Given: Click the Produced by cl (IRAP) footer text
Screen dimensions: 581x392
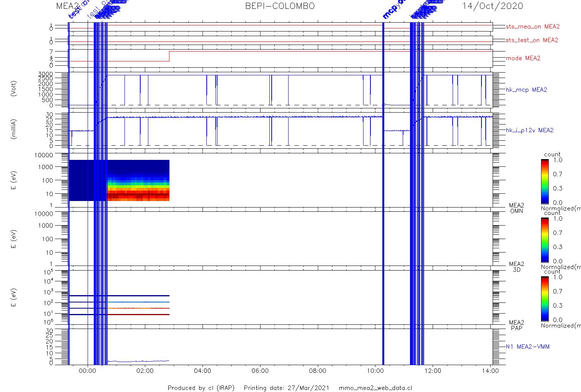Looking at the screenshot, I should tap(201, 388).
